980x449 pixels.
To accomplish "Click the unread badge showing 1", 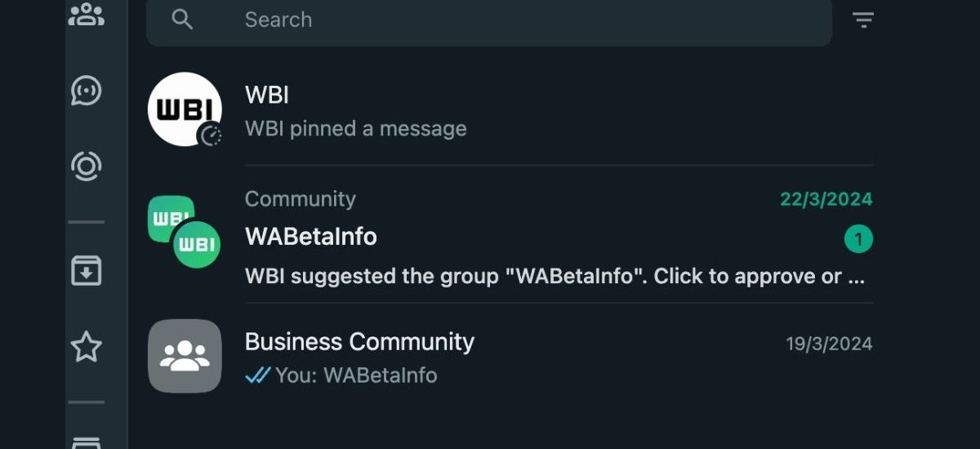I will pyautogui.click(x=858, y=239).
